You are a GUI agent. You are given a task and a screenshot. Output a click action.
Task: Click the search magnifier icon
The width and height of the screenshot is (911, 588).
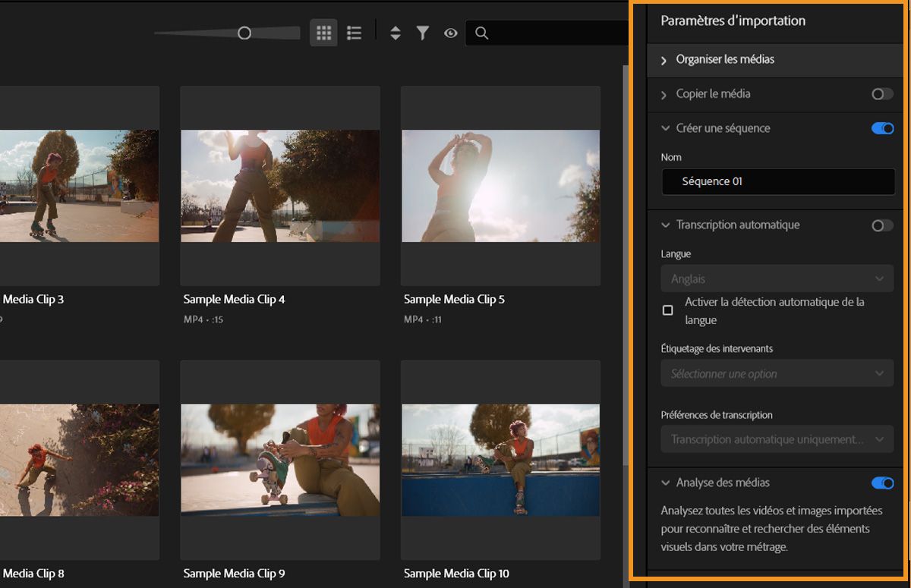pos(481,33)
